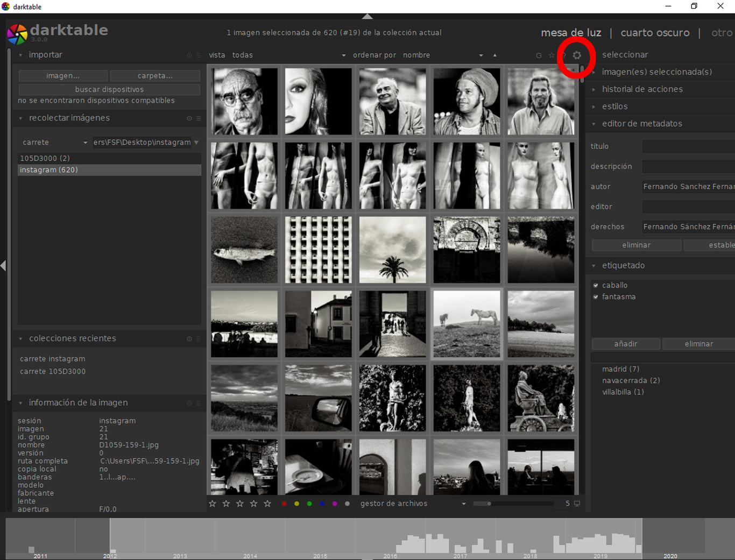Click the reset icon on información de la imagen

tap(189, 403)
